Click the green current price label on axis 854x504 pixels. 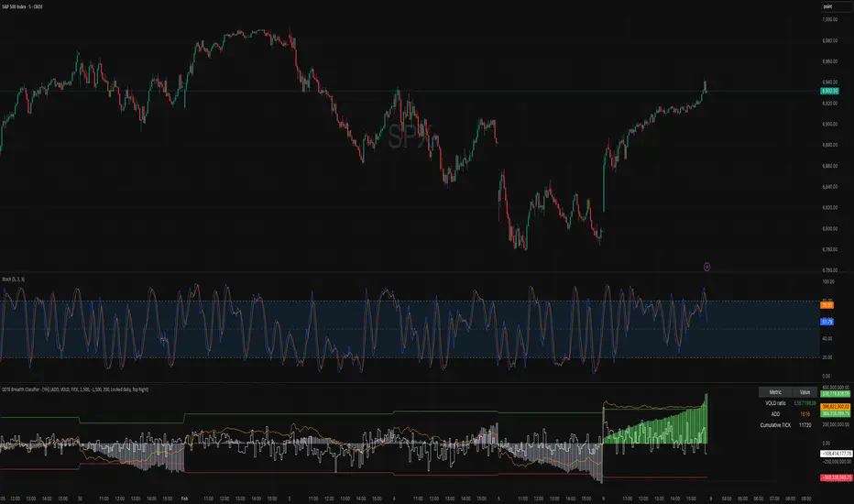click(x=830, y=91)
